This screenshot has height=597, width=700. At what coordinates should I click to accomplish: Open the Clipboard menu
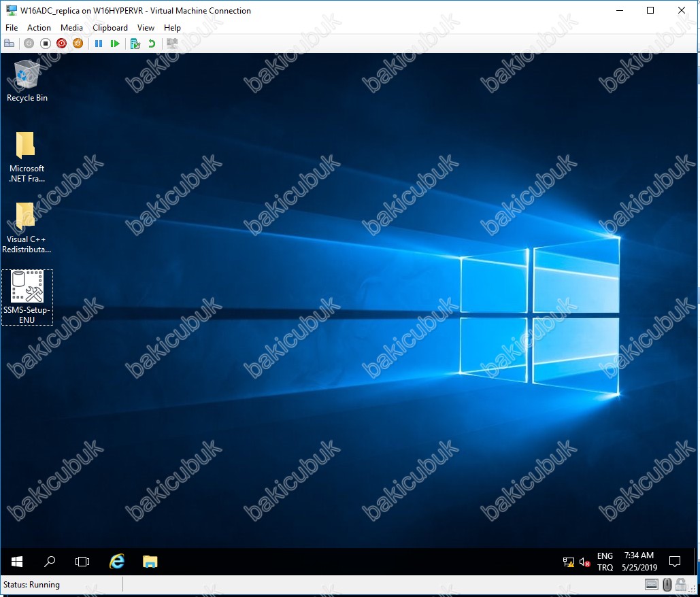[110, 28]
